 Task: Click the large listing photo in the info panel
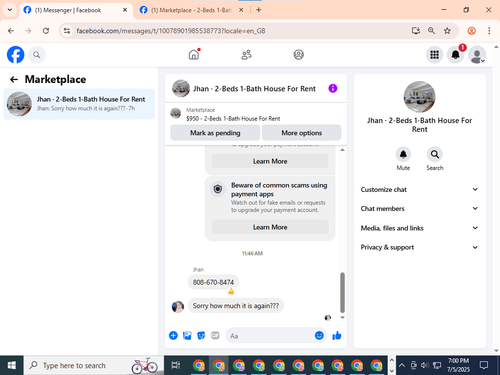click(x=419, y=97)
